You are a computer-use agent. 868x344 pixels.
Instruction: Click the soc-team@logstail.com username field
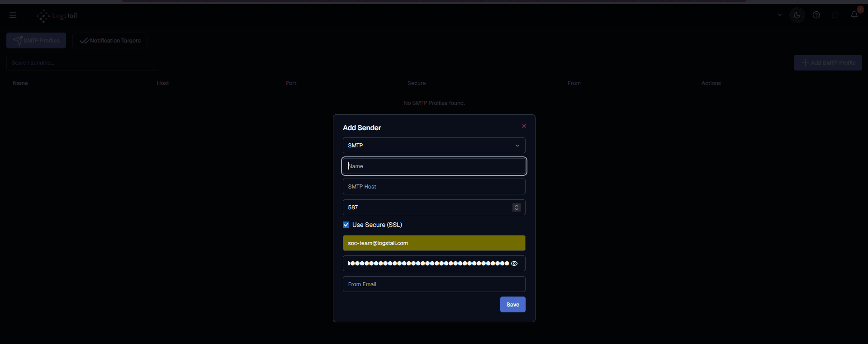[x=434, y=243]
